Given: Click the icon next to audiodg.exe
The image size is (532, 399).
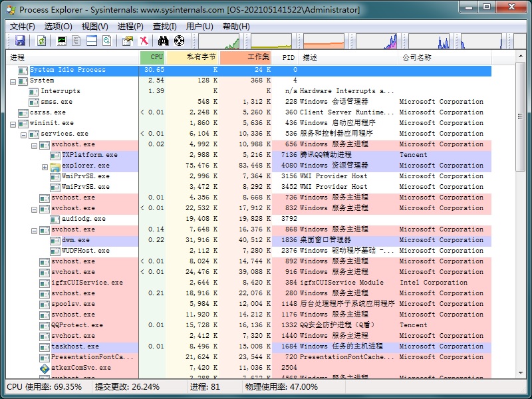Looking at the screenshot, I should 55,219.
